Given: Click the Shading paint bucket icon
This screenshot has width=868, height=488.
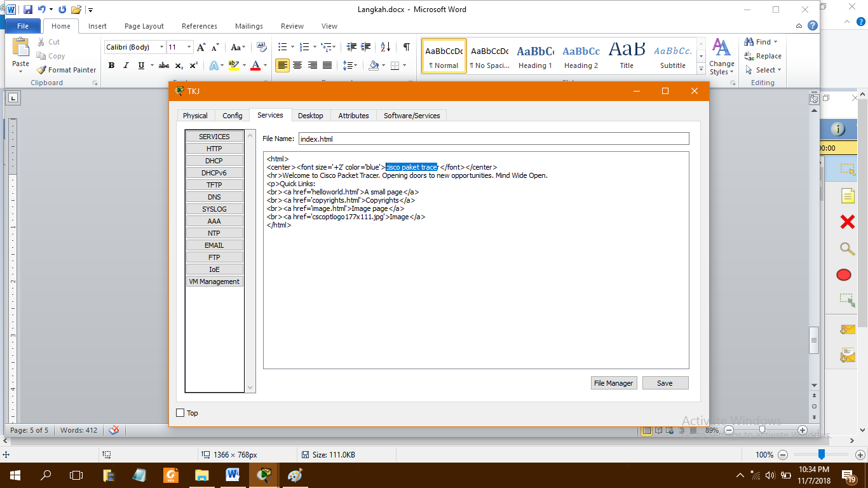Looking at the screenshot, I should click(374, 65).
